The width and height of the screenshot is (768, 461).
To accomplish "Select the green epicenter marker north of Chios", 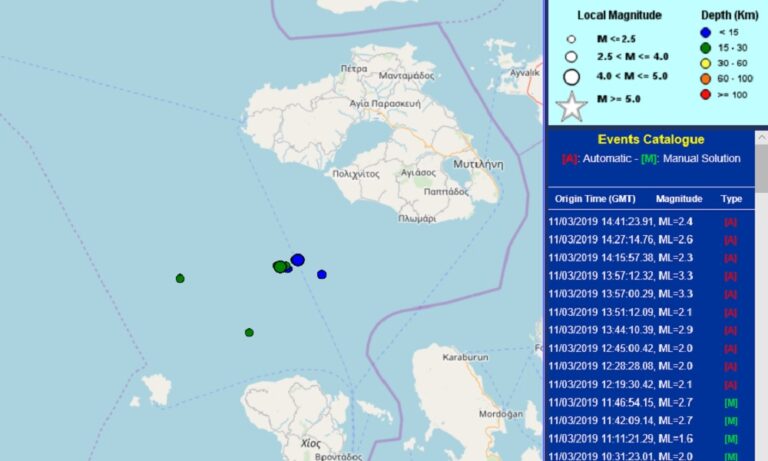I will point(249,332).
